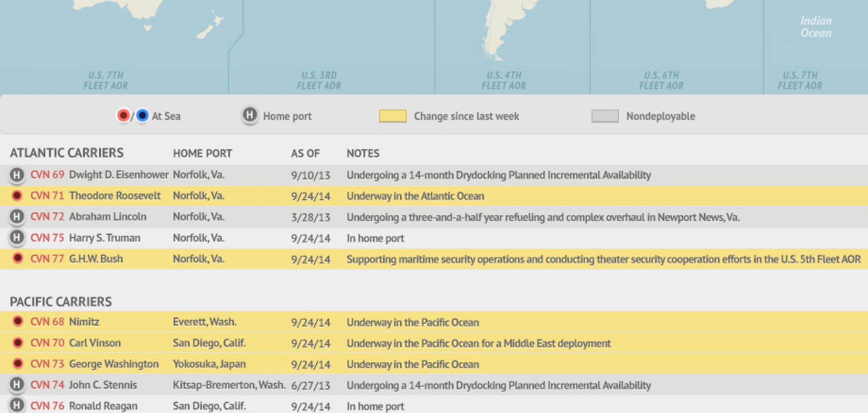
Task: Click the red dot beside G.H.W. Bush
Action: tap(18, 258)
